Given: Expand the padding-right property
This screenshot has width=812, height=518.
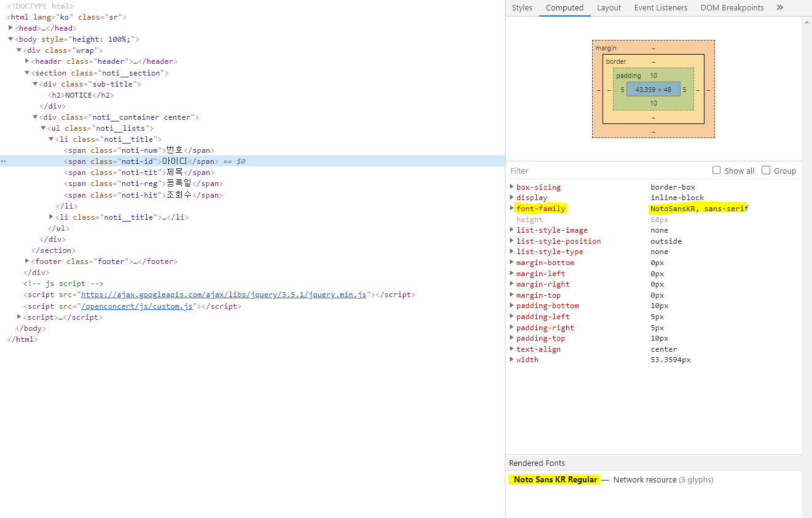Looking at the screenshot, I should (x=512, y=327).
